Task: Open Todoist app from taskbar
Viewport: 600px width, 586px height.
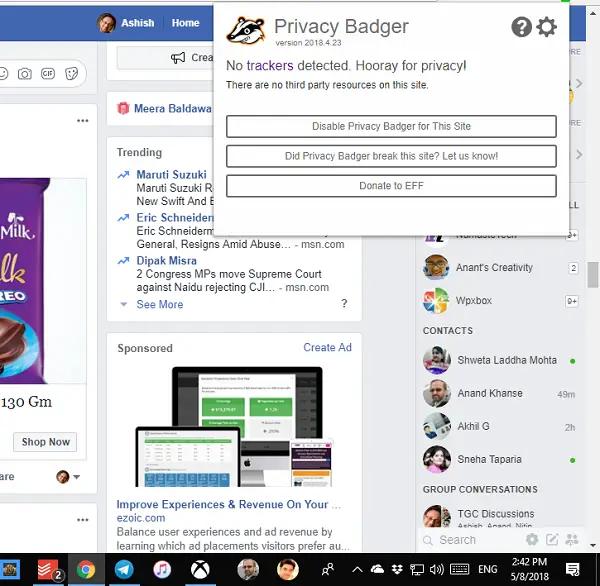Action: 49,570
